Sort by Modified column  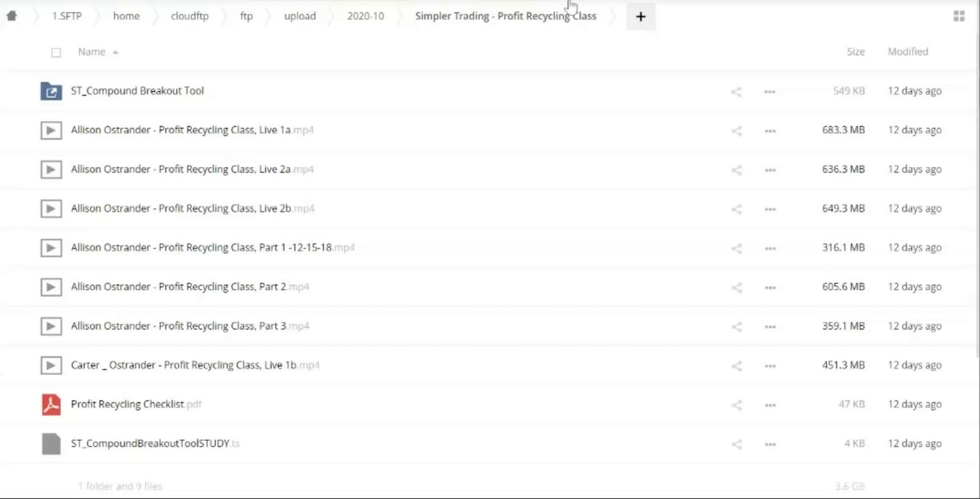[x=908, y=52]
